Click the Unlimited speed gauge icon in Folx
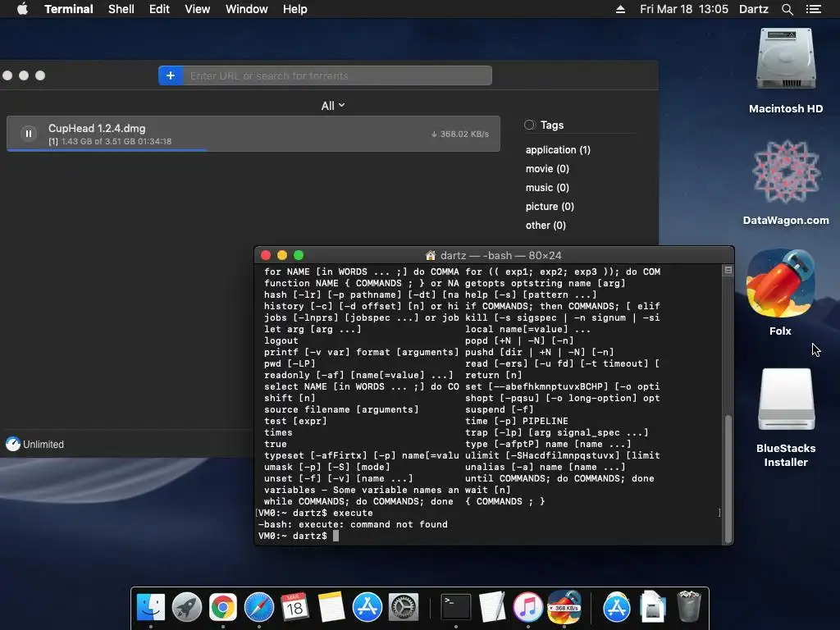 pyautogui.click(x=13, y=444)
